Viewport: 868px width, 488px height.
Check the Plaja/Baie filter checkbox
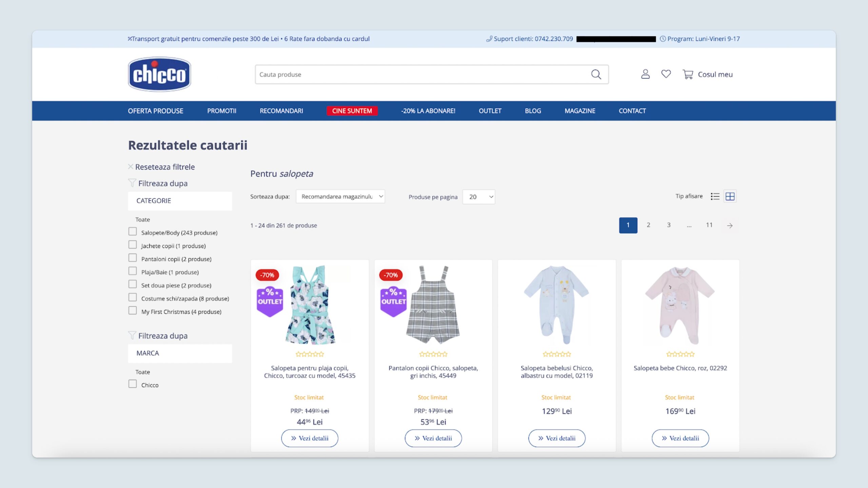(x=133, y=271)
